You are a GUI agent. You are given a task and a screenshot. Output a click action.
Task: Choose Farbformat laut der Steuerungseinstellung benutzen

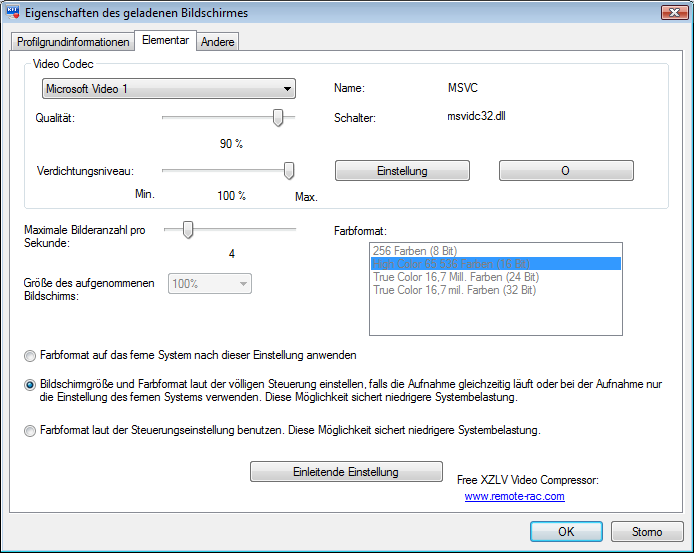tap(30, 430)
